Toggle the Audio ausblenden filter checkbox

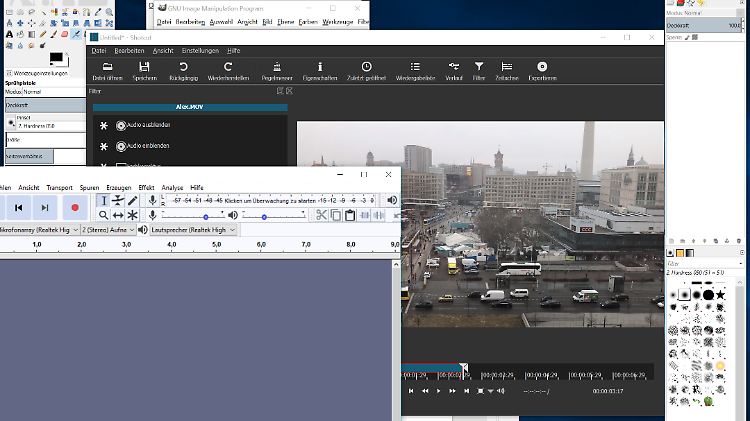coord(121,125)
